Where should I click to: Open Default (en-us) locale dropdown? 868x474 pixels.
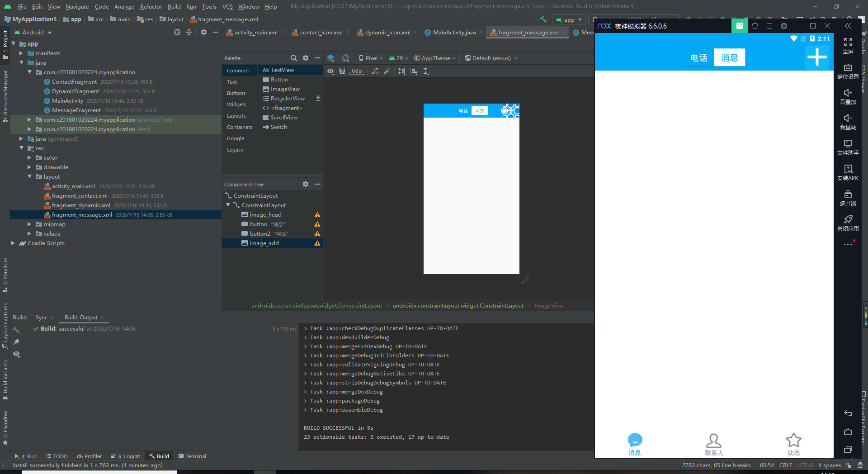pyautogui.click(x=491, y=58)
